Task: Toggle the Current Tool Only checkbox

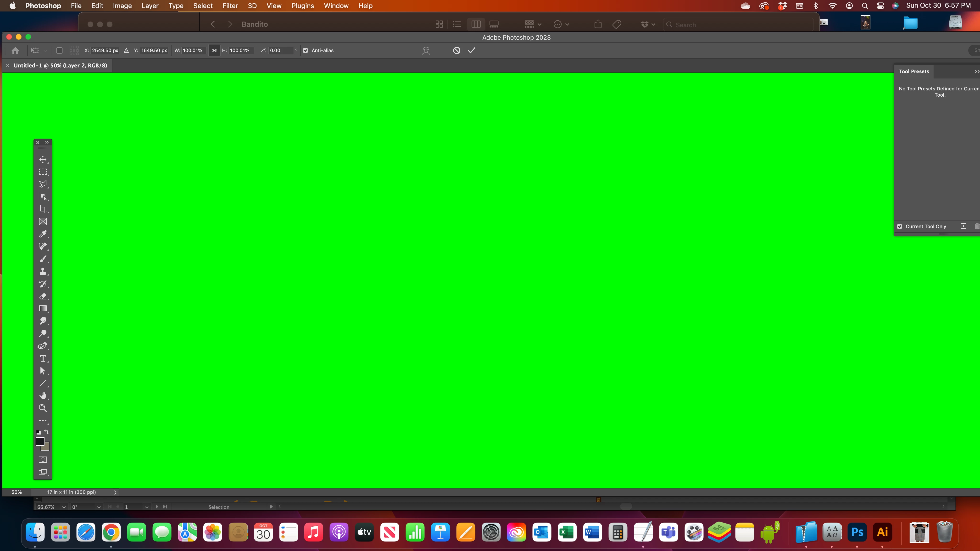Action: coord(900,226)
